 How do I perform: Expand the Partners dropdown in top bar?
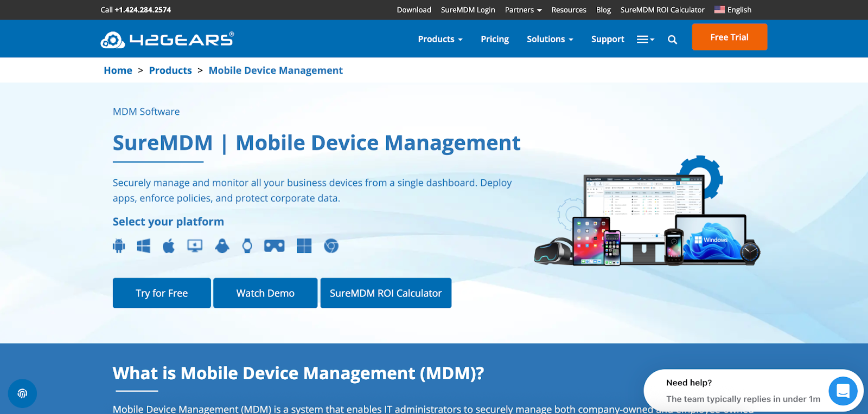(x=524, y=10)
